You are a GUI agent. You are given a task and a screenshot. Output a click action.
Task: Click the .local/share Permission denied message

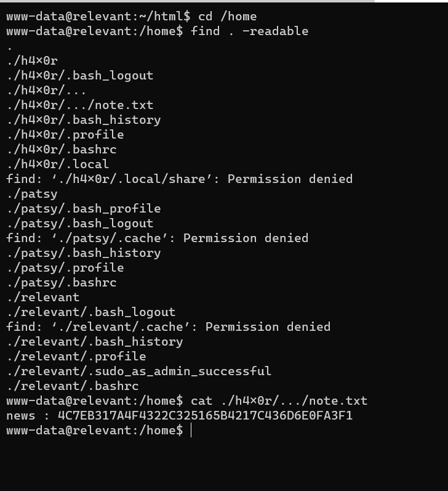180,179
